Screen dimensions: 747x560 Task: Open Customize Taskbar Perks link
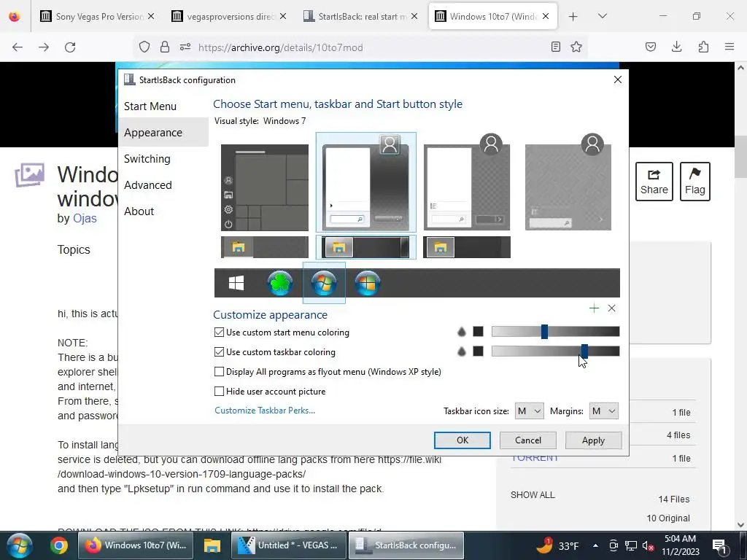(265, 410)
